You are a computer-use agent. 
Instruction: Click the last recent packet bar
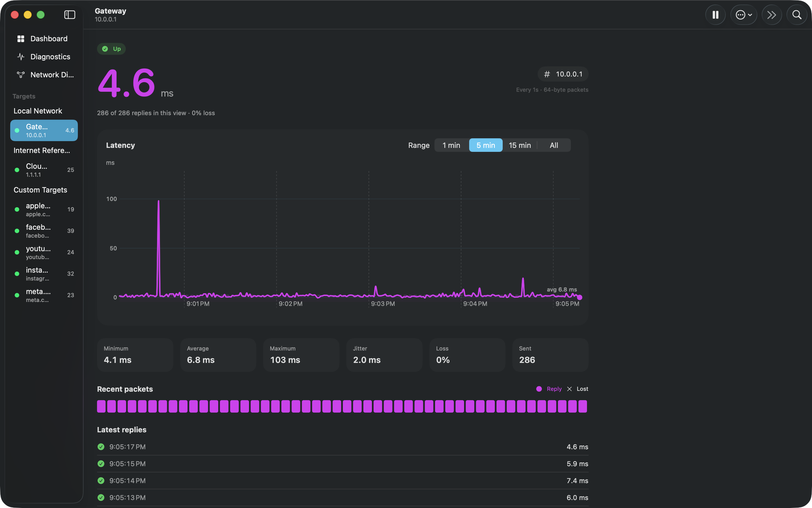pos(583,406)
